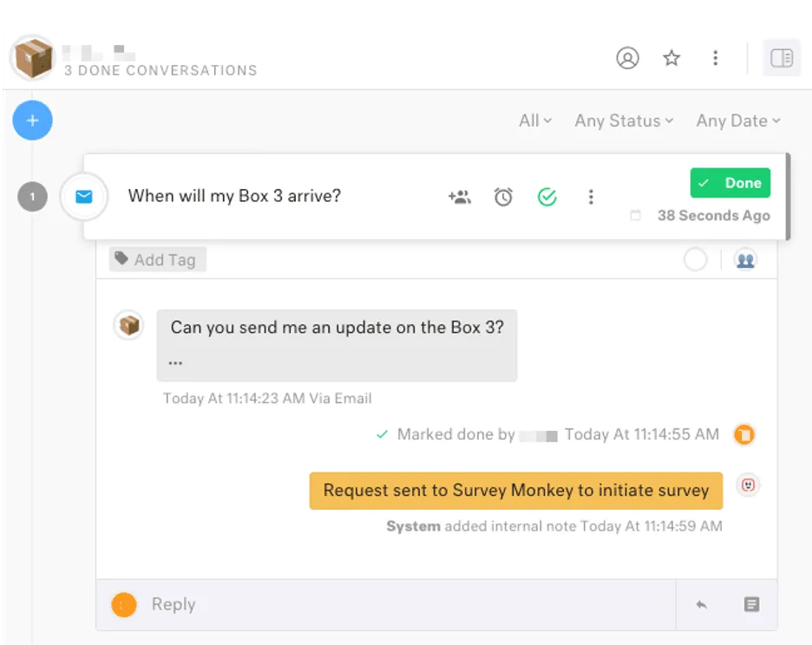Open the conversation three-dot more menu
This screenshot has height=645, width=812.
tap(591, 197)
